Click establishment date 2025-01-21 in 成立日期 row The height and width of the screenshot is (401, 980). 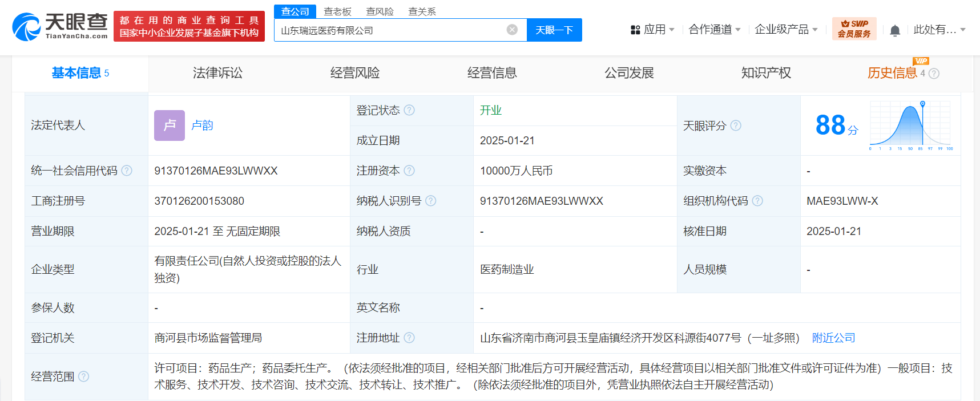[507, 140]
